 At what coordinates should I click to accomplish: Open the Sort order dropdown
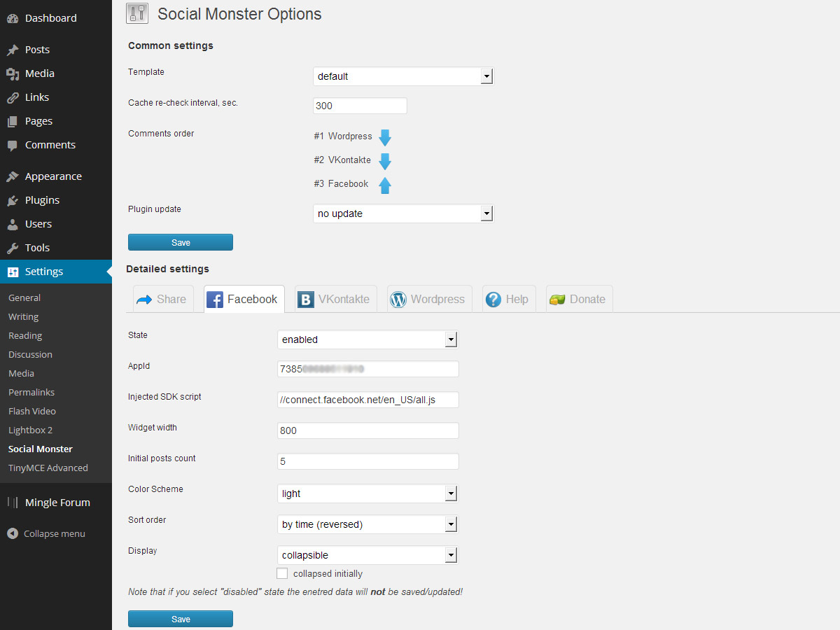click(x=367, y=524)
